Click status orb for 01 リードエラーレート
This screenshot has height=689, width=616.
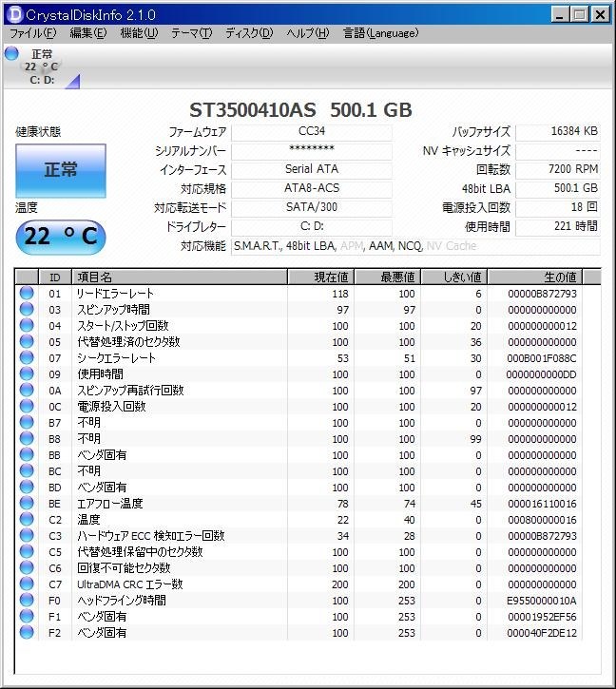27,293
